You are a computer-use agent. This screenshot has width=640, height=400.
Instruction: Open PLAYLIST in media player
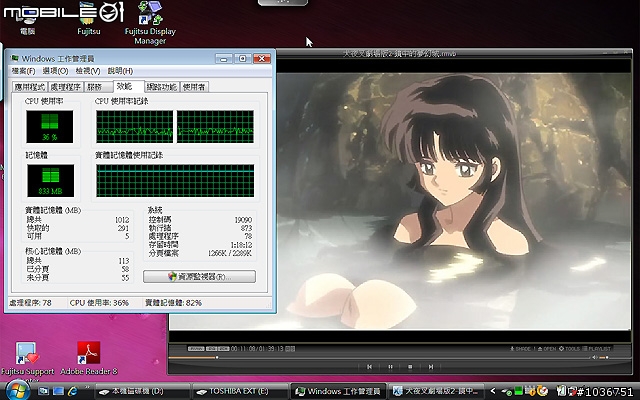click(x=596, y=349)
